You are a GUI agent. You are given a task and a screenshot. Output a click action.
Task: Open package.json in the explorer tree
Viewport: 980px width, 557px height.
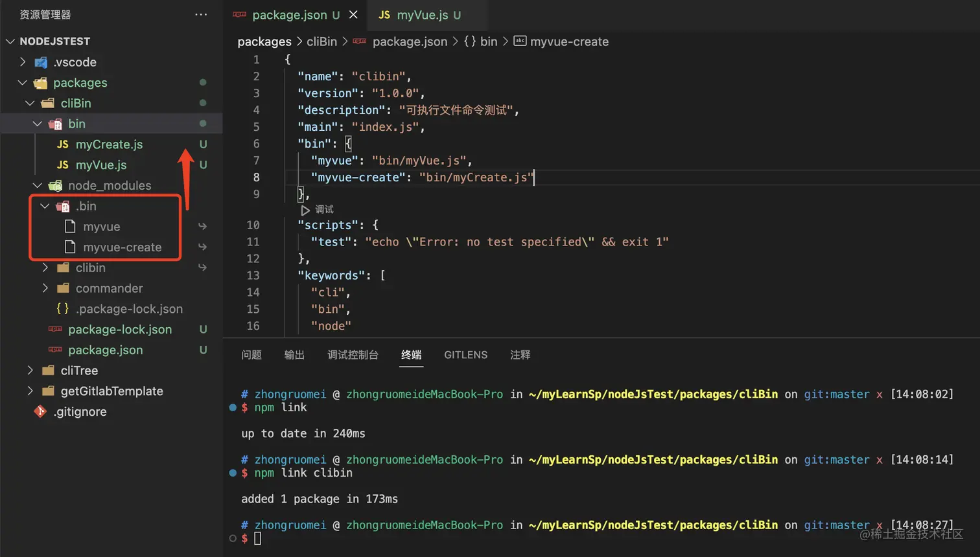point(106,350)
